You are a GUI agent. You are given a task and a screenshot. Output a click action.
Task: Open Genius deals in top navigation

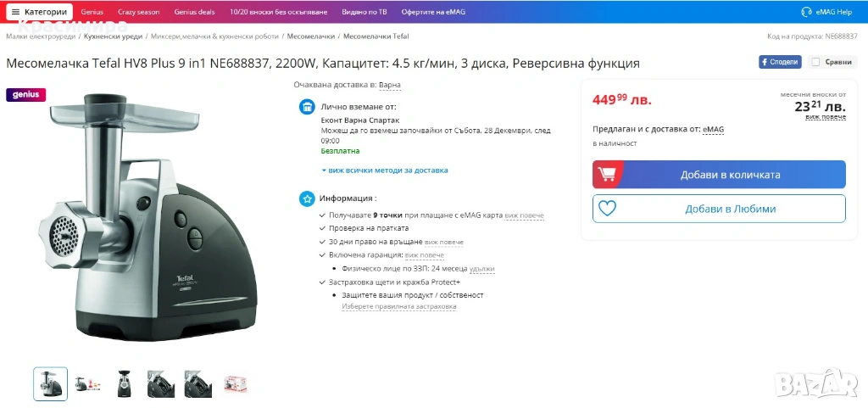tap(194, 12)
